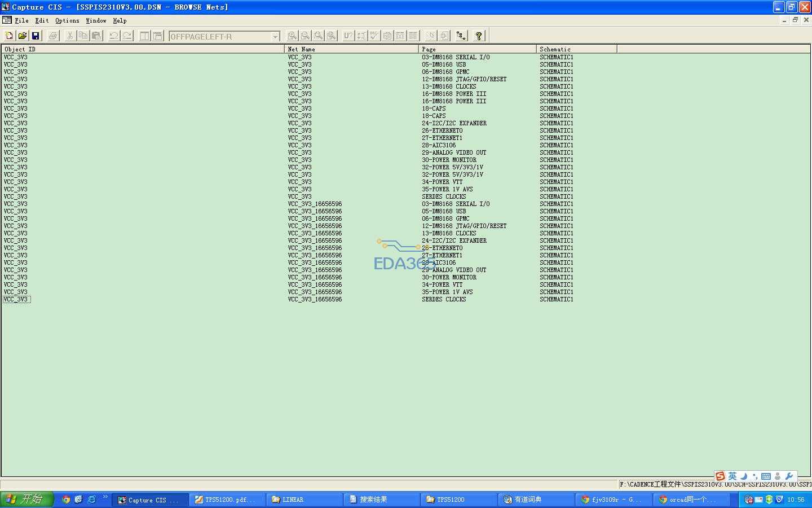Sort the list by the Schematic column header

pos(576,49)
